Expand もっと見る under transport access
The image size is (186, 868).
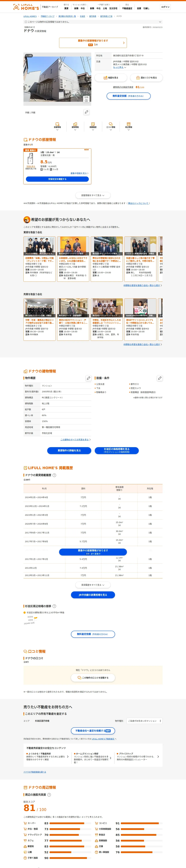[120, 67]
